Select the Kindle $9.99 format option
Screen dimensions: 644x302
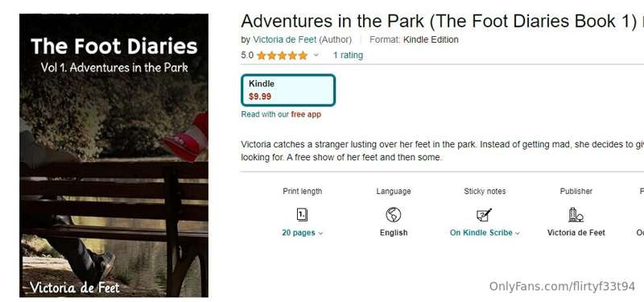(x=288, y=90)
